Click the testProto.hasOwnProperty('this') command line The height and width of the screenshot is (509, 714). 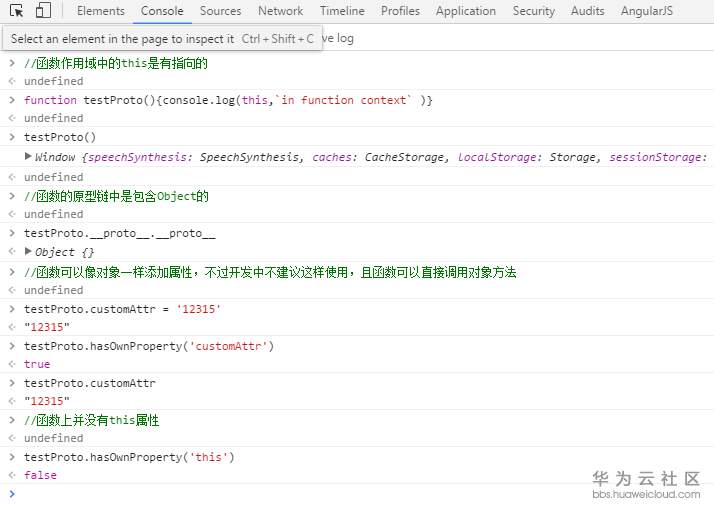point(129,457)
